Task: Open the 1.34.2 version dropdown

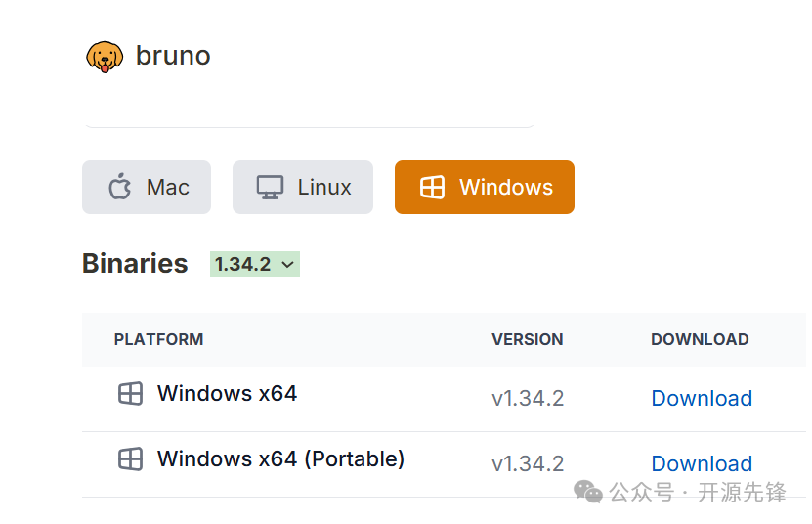Action: pyautogui.click(x=255, y=264)
